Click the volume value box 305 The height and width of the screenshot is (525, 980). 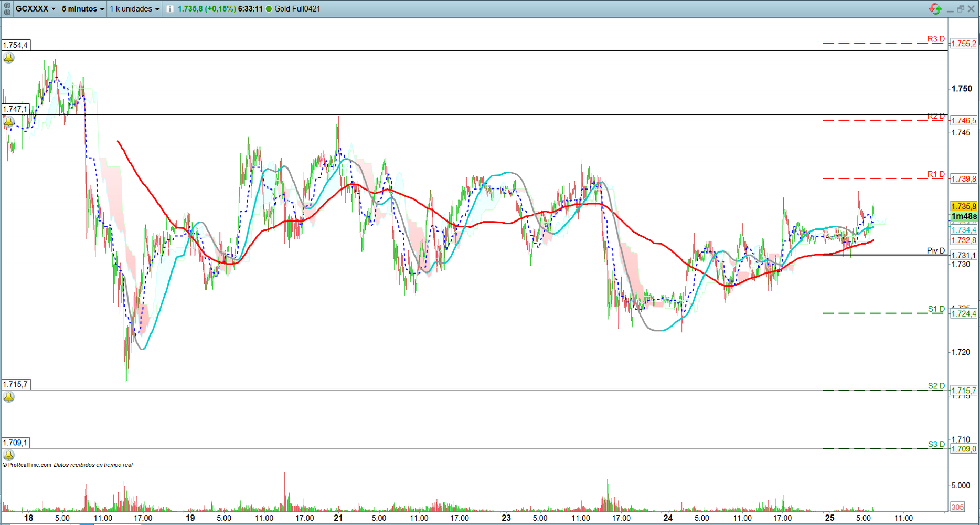coord(957,507)
